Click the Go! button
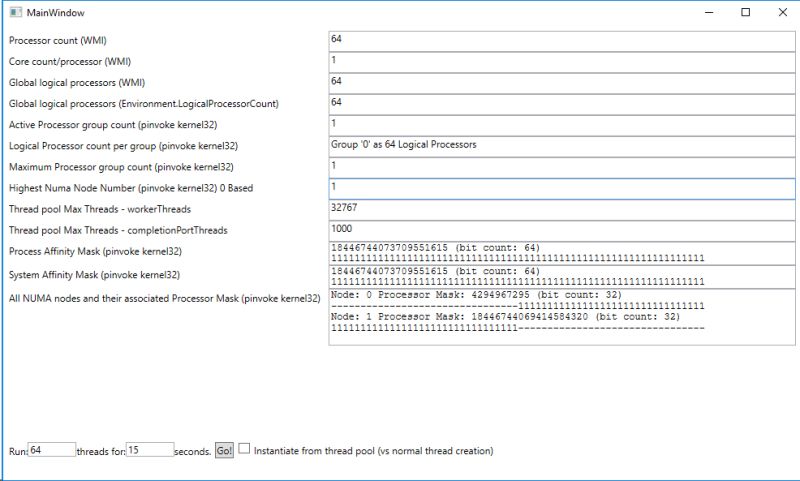The height and width of the screenshot is (481, 800). click(224, 450)
